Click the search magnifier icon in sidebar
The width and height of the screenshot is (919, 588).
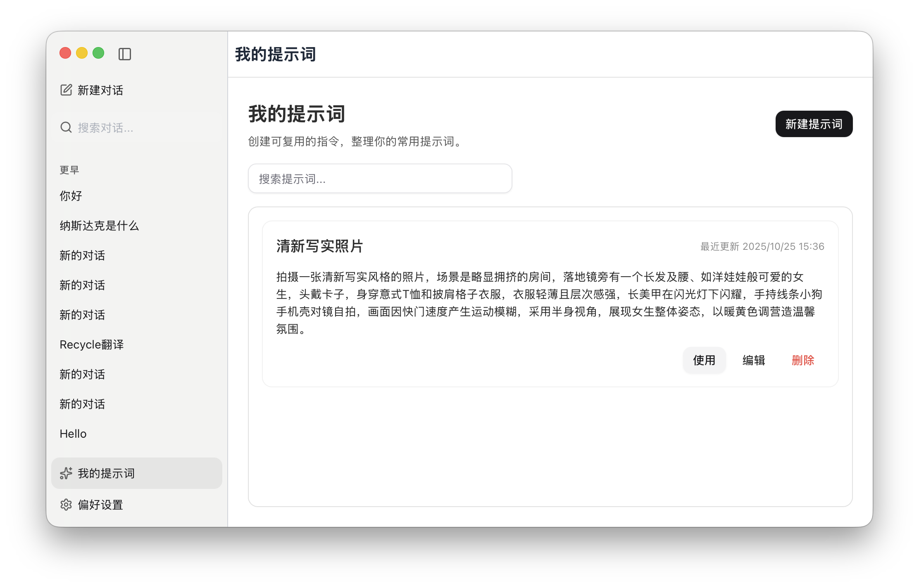tap(66, 127)
